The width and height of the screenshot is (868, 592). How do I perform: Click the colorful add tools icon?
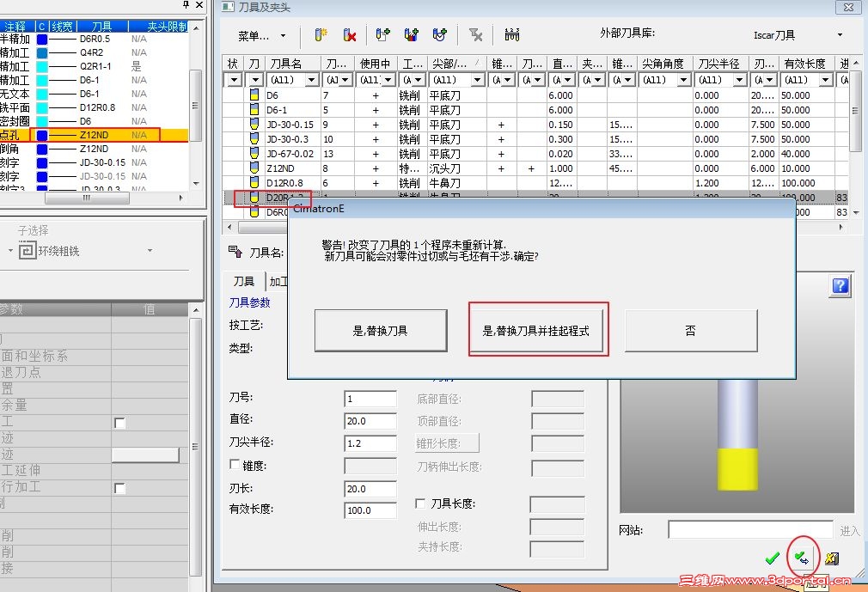[x=412, y=35]
